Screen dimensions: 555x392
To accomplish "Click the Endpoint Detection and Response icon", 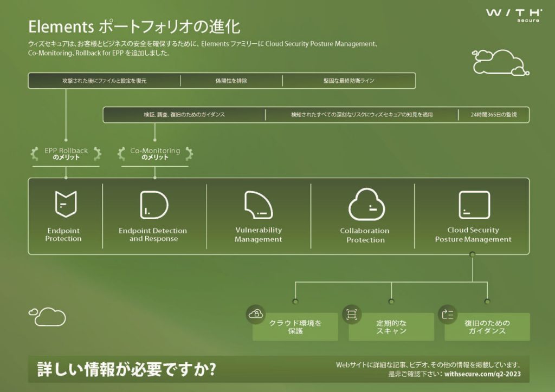I will [x=154, y=205].
